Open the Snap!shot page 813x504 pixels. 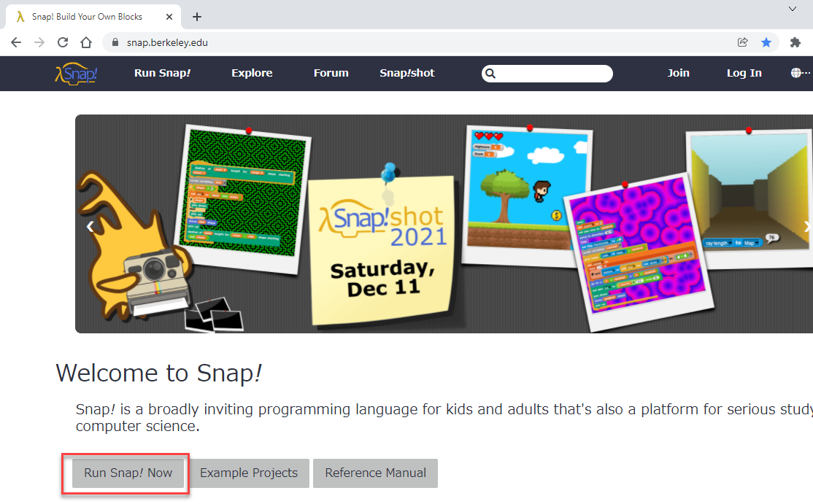click(407, 73)
